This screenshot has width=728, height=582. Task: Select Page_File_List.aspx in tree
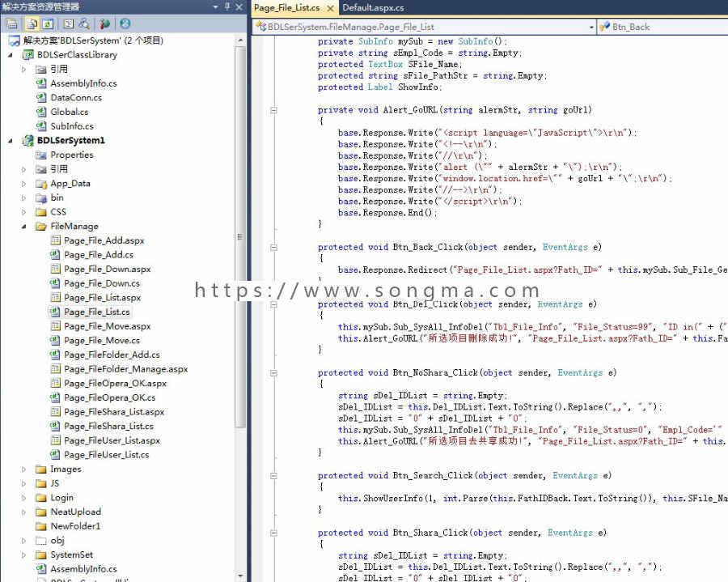point(102,297)
